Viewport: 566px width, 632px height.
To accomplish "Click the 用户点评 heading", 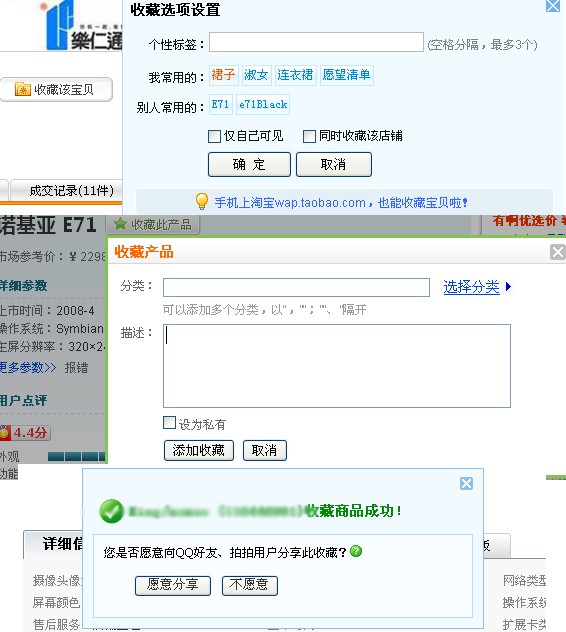I will (x=23, y=400).
